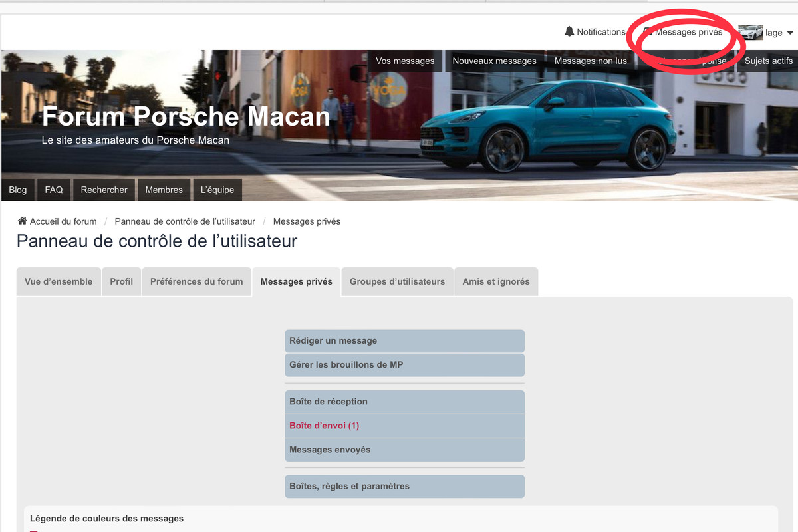Click the Légende de couleurs des messages heading

coord(106,519)
